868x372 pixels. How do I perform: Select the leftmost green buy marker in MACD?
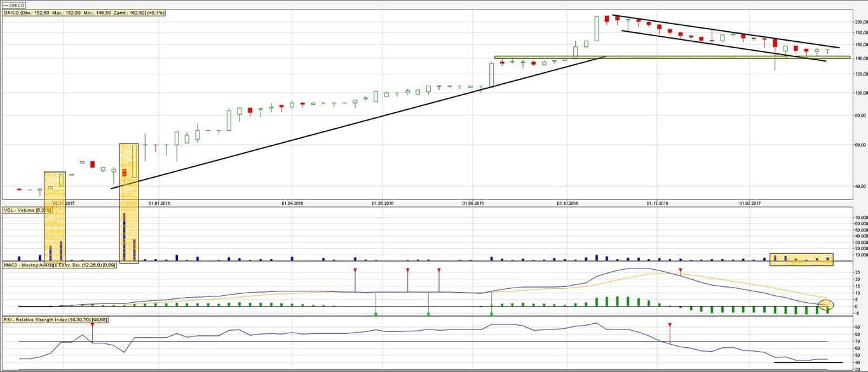tap(376, 313)
